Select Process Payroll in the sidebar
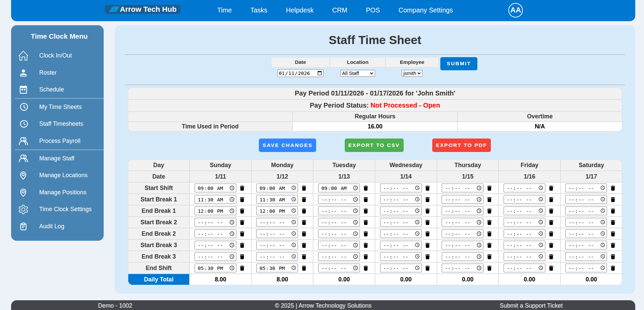This screenshot has width=644, height=310. 60,141
